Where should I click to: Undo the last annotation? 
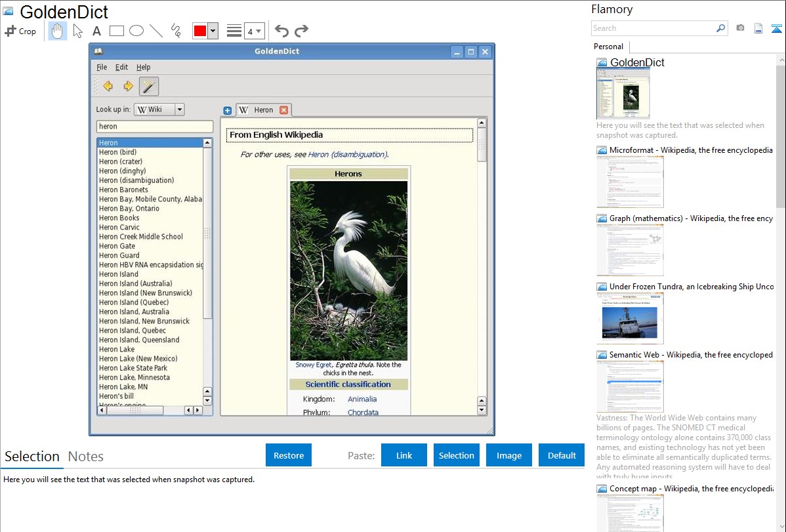(281, 31)
